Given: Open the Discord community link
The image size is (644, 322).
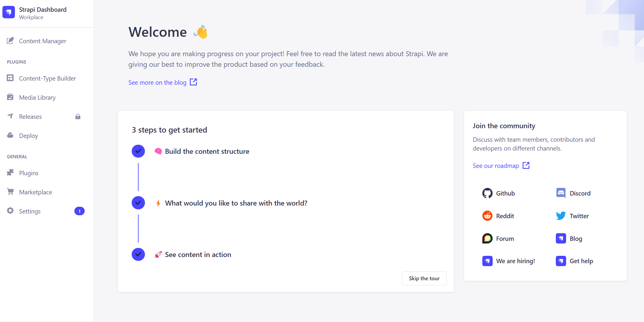Looking at the screenshot, I should pyautogui.click(x=573, y=193).
